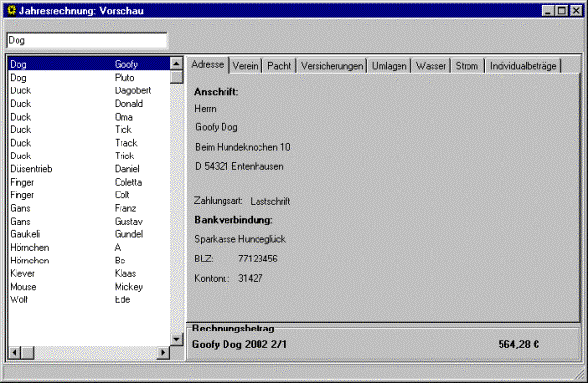Select the Finger Coletta row
This screenshot has height=383, width=588.
pos(89,183)
